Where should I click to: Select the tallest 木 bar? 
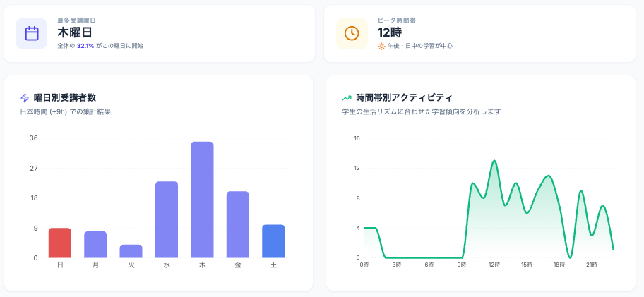coord(202,200)
